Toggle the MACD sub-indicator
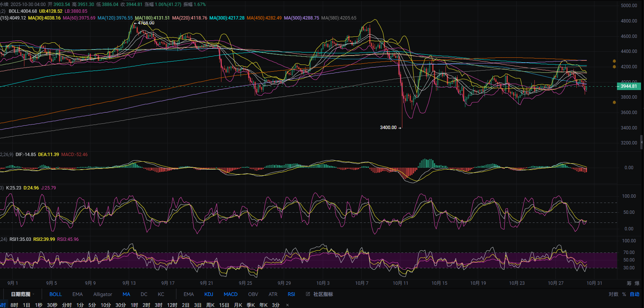Image resolution: width=644 pixels, height=308 pixels. [x=230, y=294]
